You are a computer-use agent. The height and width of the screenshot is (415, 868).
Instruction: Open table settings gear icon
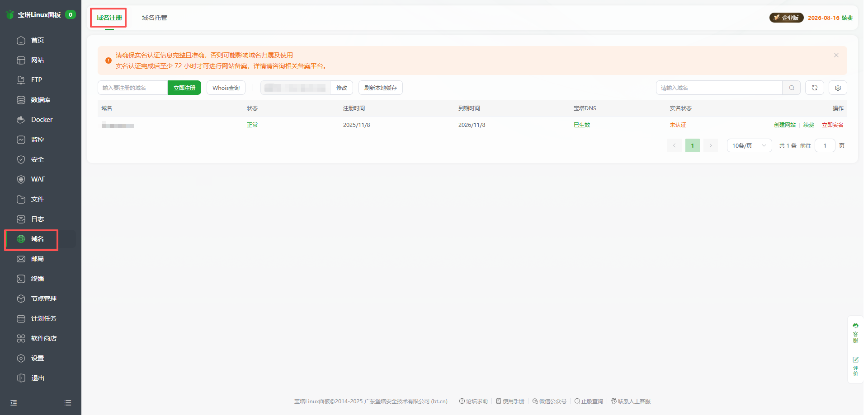[x=838, y=88]
